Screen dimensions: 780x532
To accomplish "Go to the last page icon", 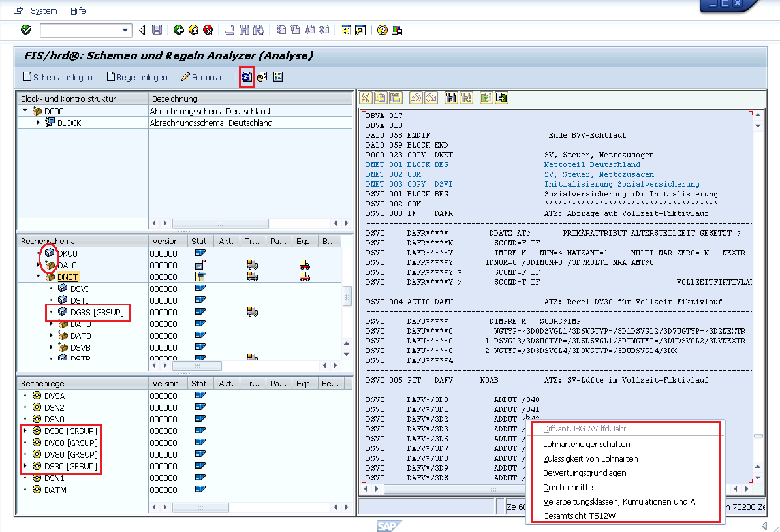I will (x=324, y=31).
